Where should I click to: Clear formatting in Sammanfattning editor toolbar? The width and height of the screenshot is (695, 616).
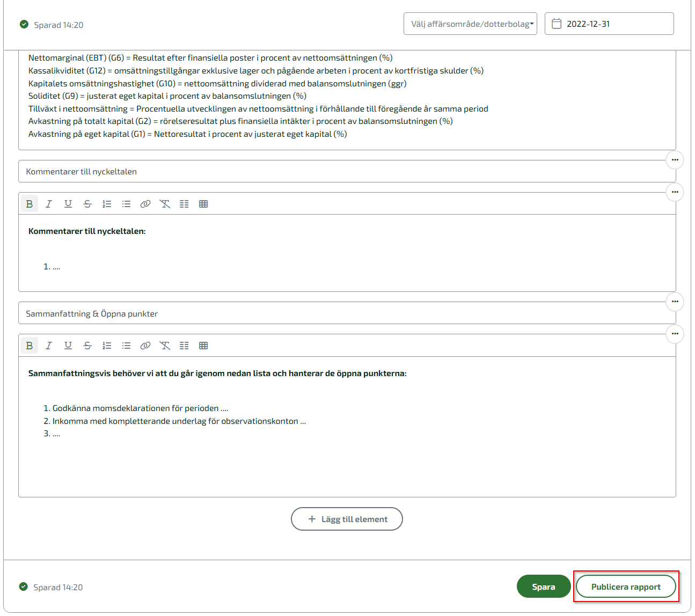click(x=165, y=346)
